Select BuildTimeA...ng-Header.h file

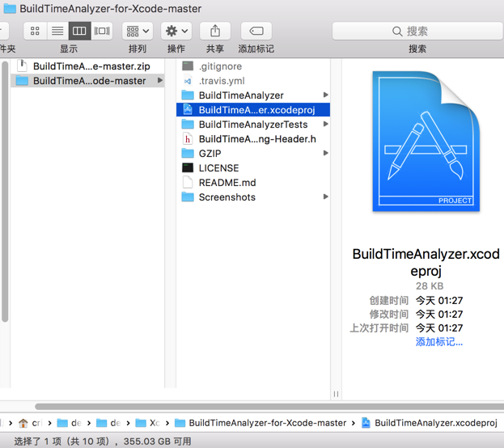click(x=253, y=139)
